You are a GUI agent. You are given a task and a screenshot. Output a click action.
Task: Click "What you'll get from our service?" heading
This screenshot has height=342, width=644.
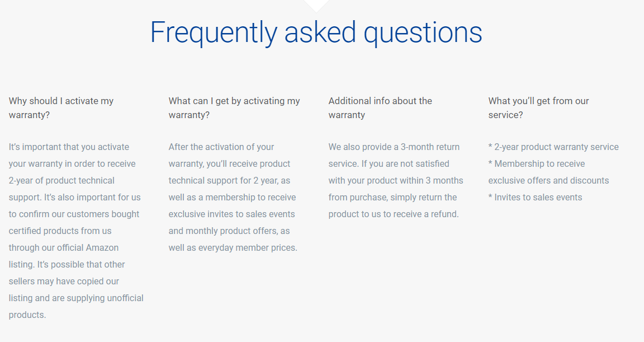tap(538, 108)
